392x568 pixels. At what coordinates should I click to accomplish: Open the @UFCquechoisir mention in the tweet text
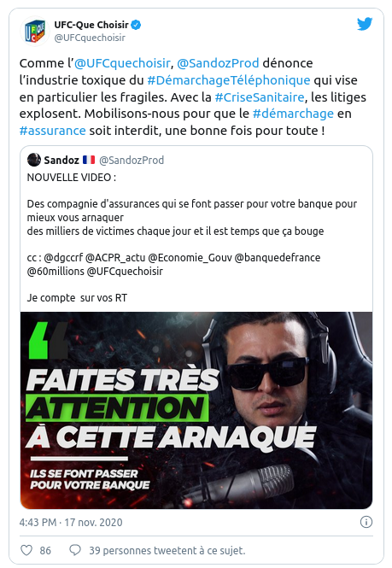tap(122, 63)
